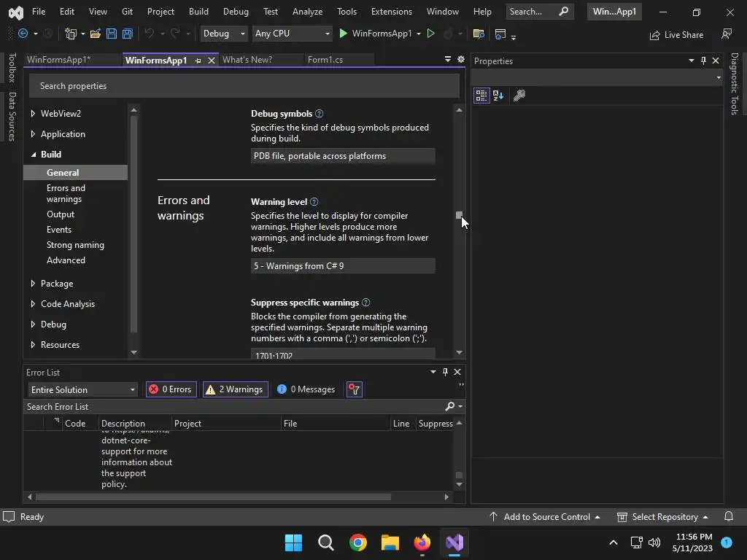The height and width of the screenshot is (560, 747).
Task: Pin the Properties panel
Action: [x=703, y=61]
